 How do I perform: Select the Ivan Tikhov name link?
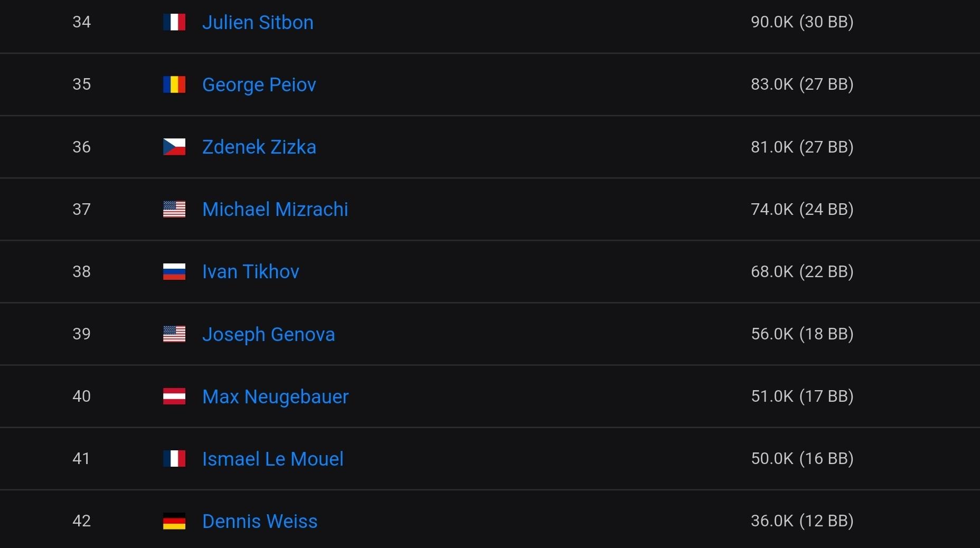250,271
